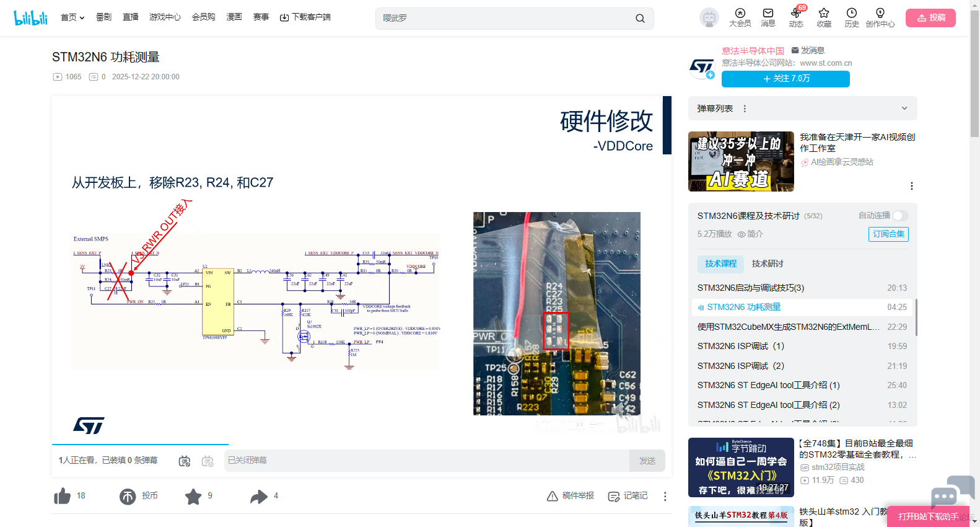Open 会员购 nav item
This screenshot has width=980, height=527.
click(203, 17)
